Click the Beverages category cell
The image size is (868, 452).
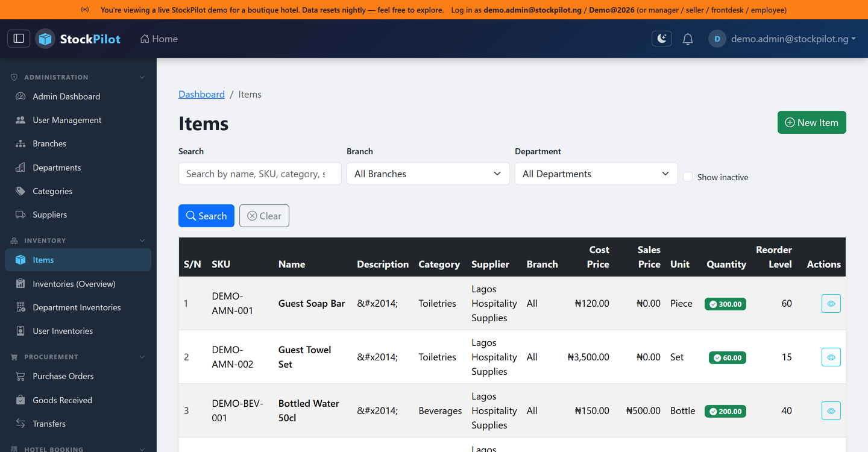[440, 411]
